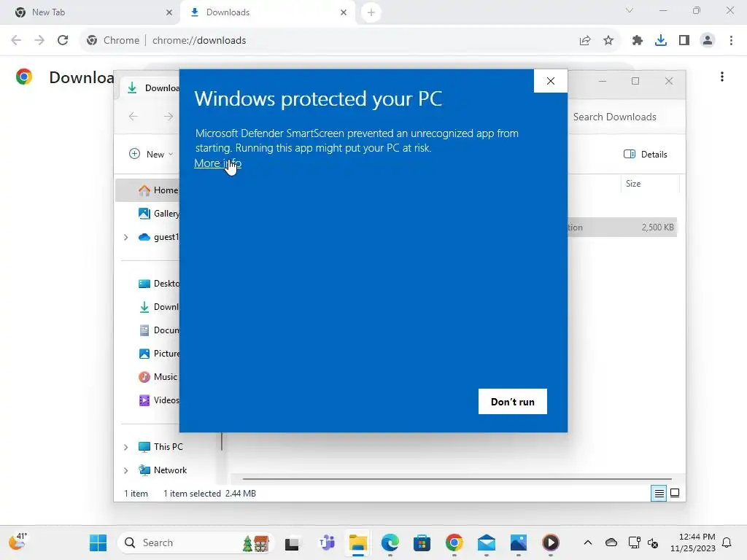This screenshot has width=747, height=560.
Task: Click File Explorer back arrow
Action: [x=133, y=117]
